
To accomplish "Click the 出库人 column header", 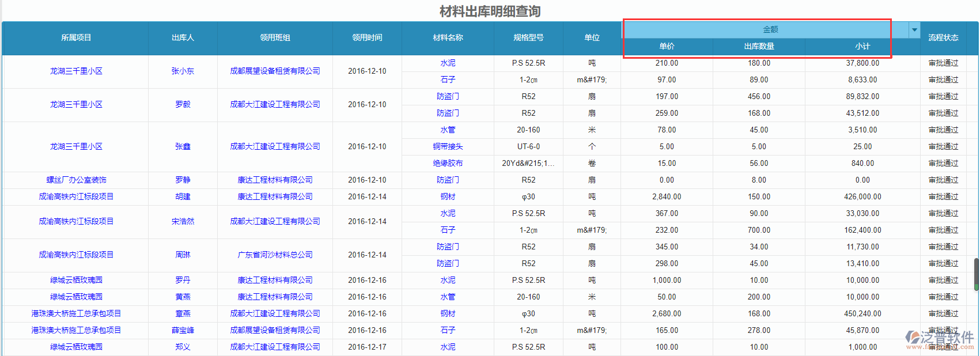I will (183, 38).
